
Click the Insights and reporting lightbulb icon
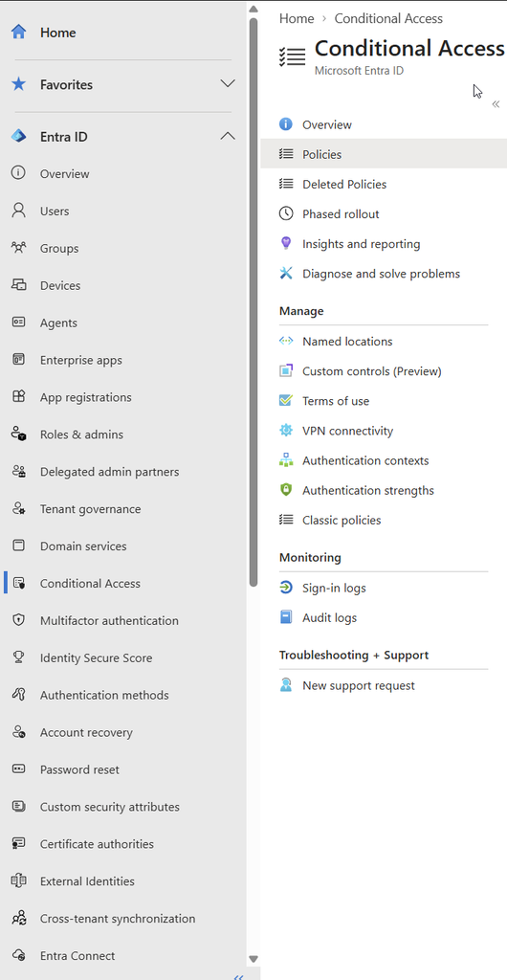(x=286, y=244)
